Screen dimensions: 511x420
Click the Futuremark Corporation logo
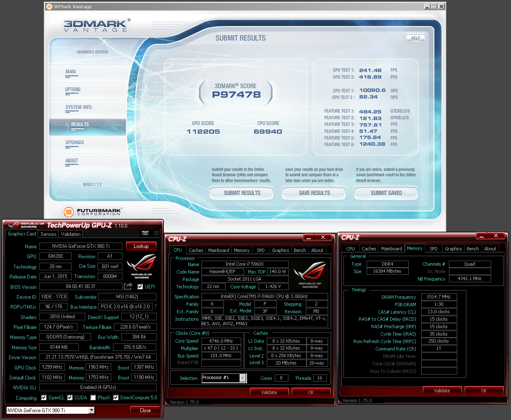coord(93,212)
